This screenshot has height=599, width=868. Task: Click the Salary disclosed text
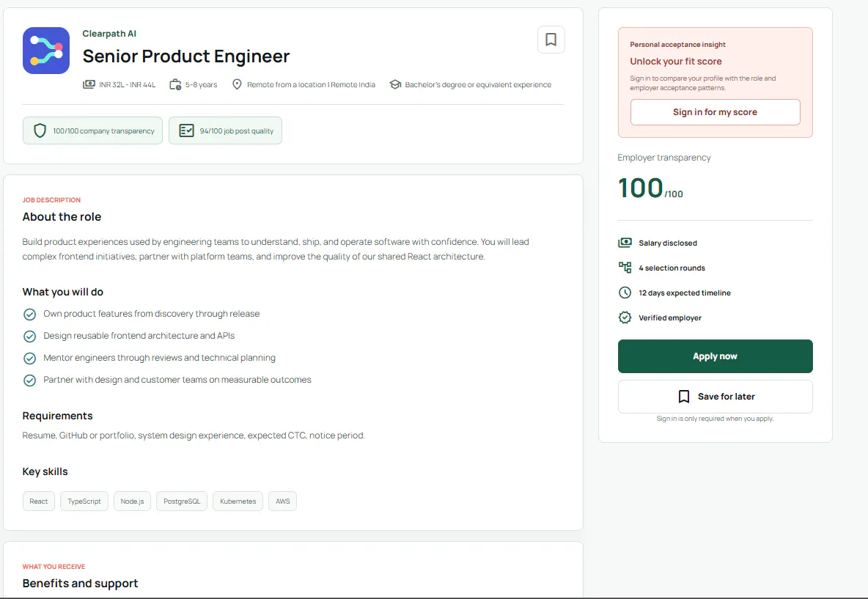[x=668, y=243]
